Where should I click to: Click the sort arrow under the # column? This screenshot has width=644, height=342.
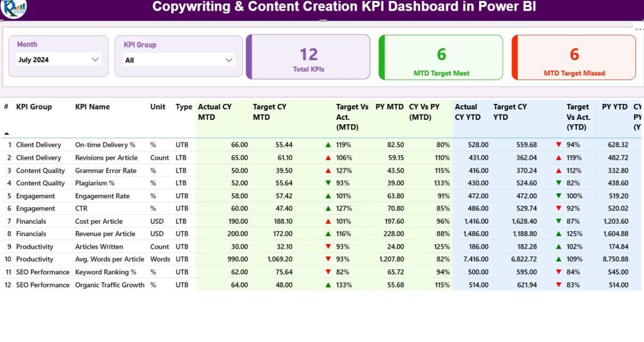[x=7, y=134]
